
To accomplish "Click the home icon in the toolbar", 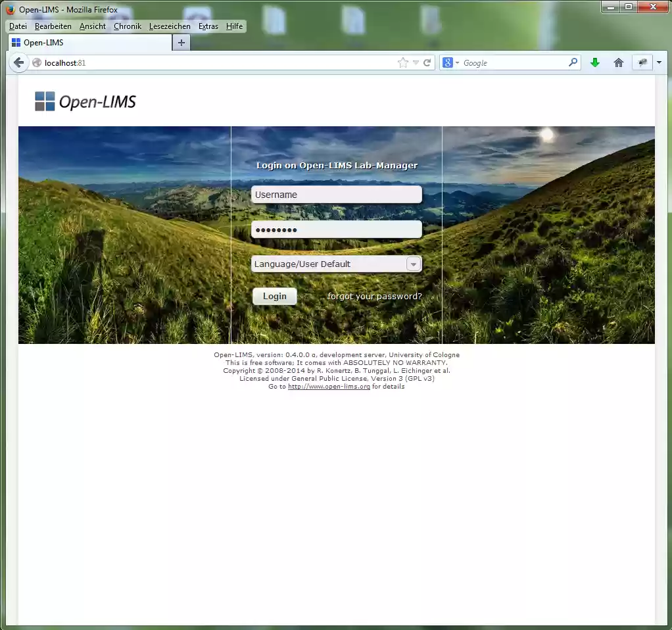I will (x=618, y=62).
